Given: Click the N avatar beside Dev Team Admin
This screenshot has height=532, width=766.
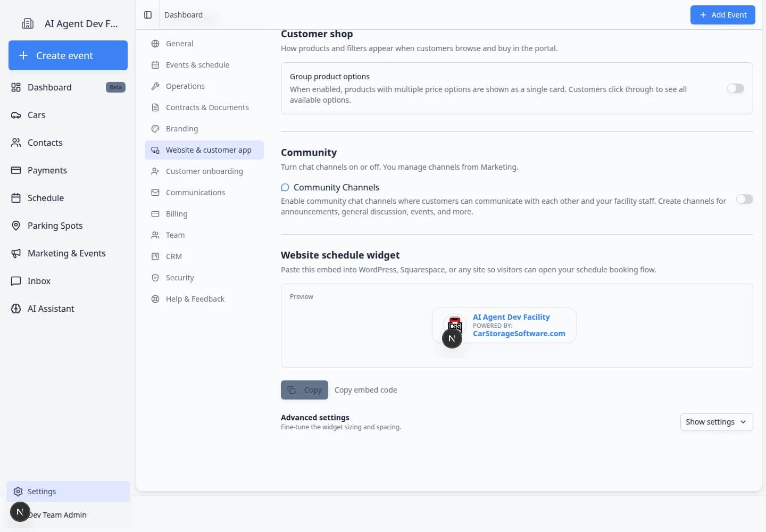Looking at the screenshot, I should pos(20,512).
